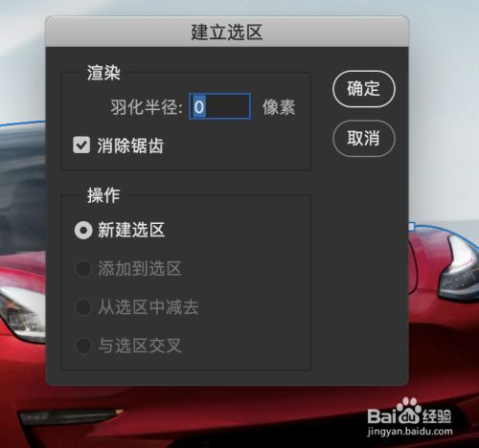Choose the 添加到选区 radio option
Screen dimensions: 479x448
pyautogui.click(x=83, y=269)
